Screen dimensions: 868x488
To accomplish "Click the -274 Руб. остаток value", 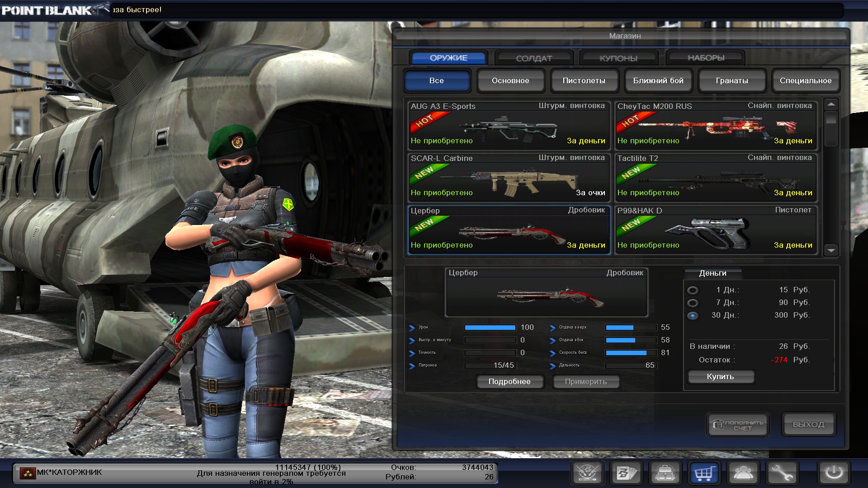I will coord(790,360).
